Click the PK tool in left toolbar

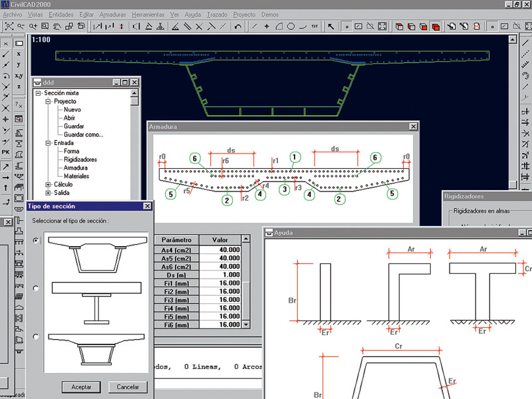[5, 153]
